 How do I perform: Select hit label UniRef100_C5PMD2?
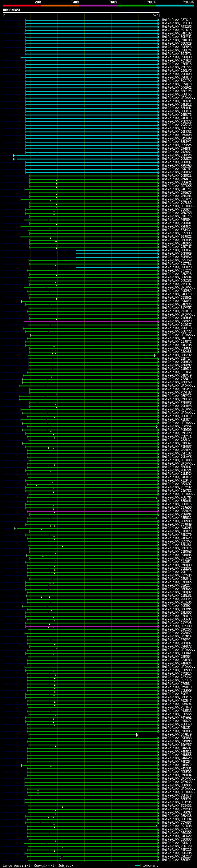(177, 349)
